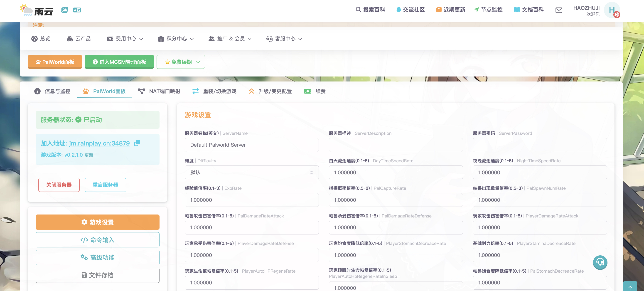This screenshot has height=291, width=644.
Task: Expand 积分中心 dropdown menu
Action: click(176, 39)
